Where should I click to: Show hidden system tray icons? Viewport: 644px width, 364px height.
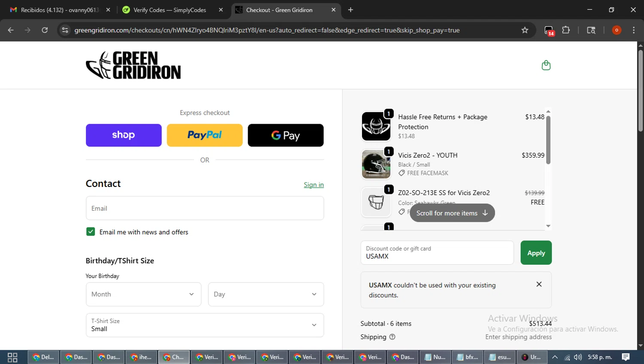[x=555, y=357]
